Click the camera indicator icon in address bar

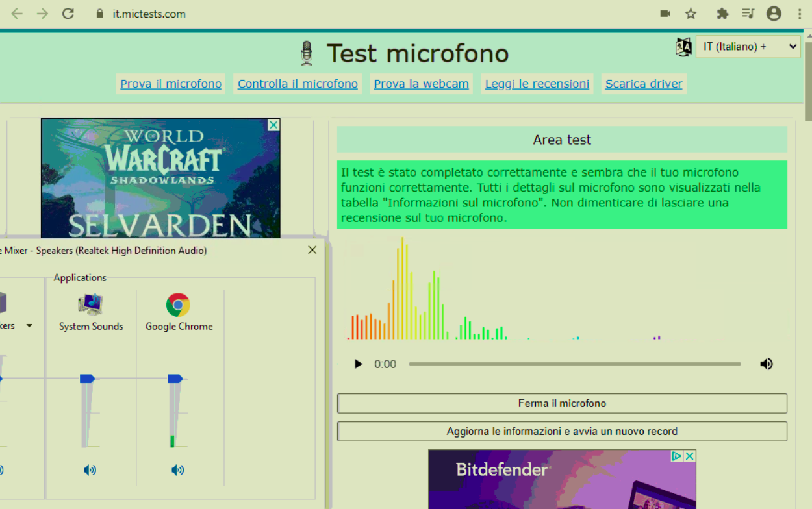tap(665, 14)
